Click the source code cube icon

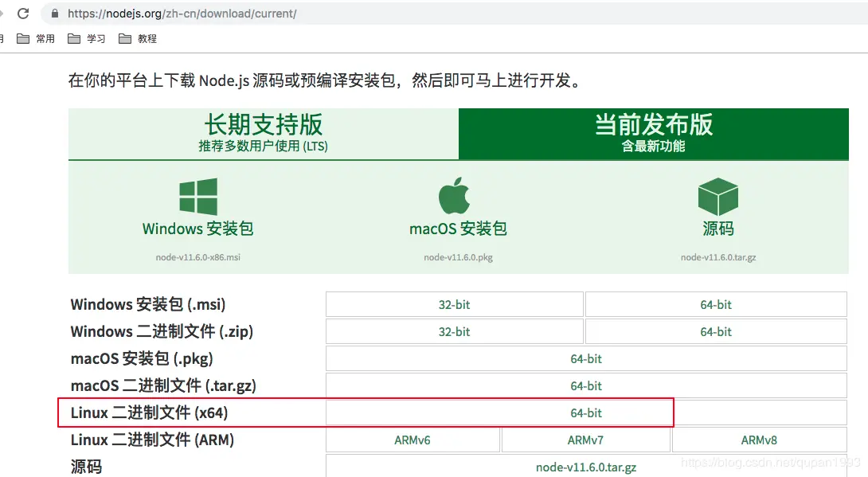click(718, 197)
